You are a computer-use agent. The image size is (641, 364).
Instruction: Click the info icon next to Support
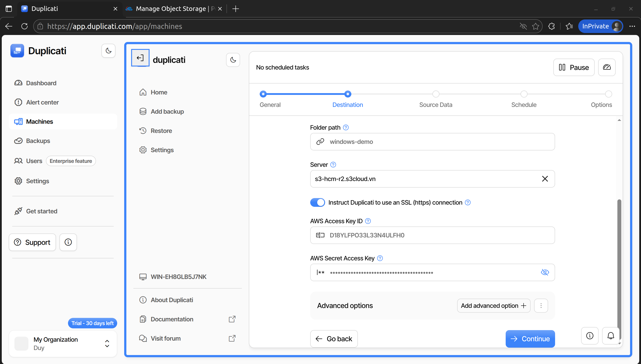(x=68, y=242)
